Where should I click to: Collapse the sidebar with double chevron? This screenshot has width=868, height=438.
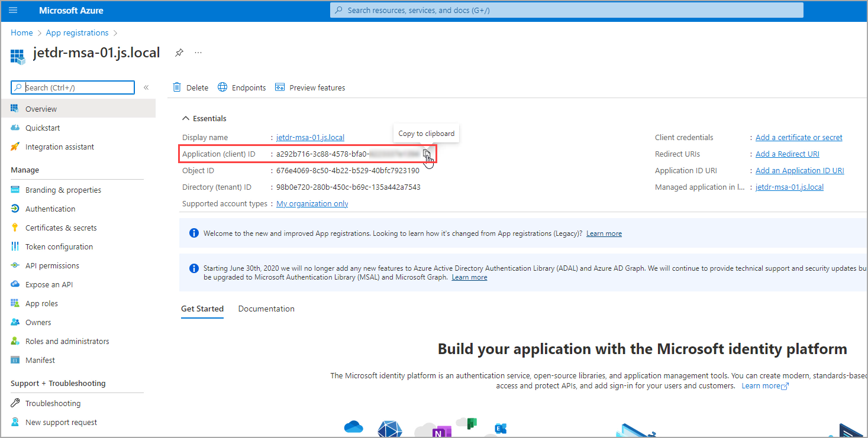pyautogui.click(x=146, y=87)
